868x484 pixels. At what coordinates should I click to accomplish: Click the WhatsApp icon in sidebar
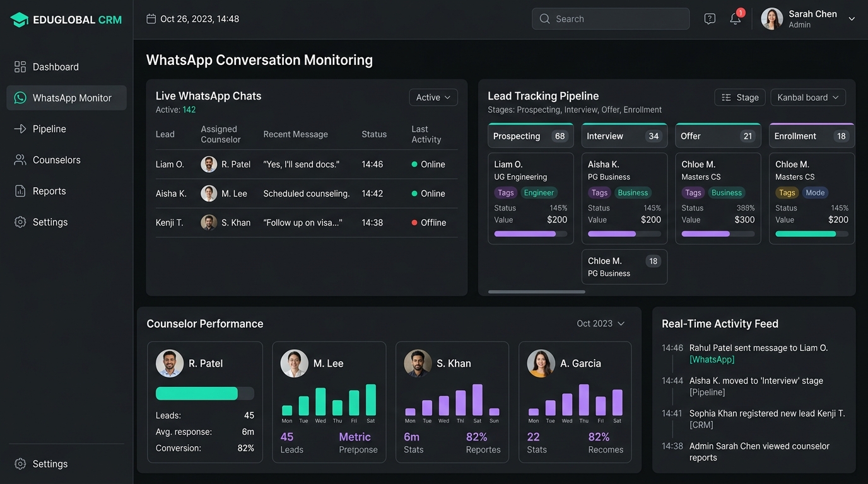20,98
